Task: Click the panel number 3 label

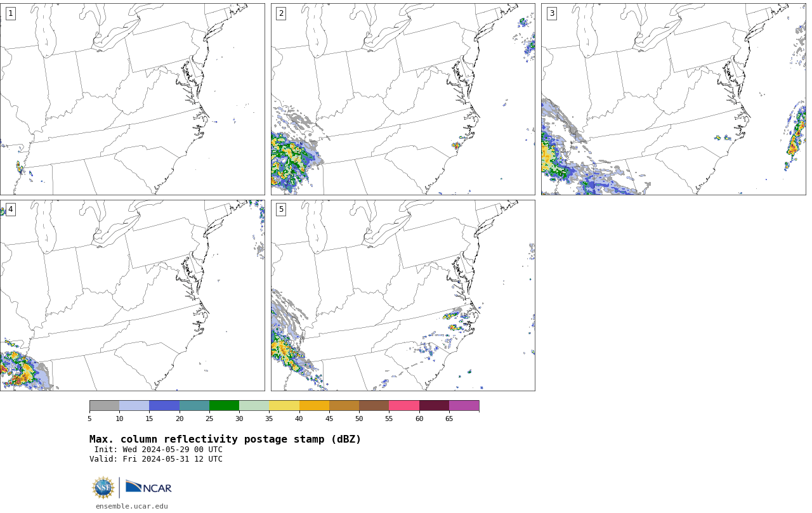Action: tap(551, 13)
